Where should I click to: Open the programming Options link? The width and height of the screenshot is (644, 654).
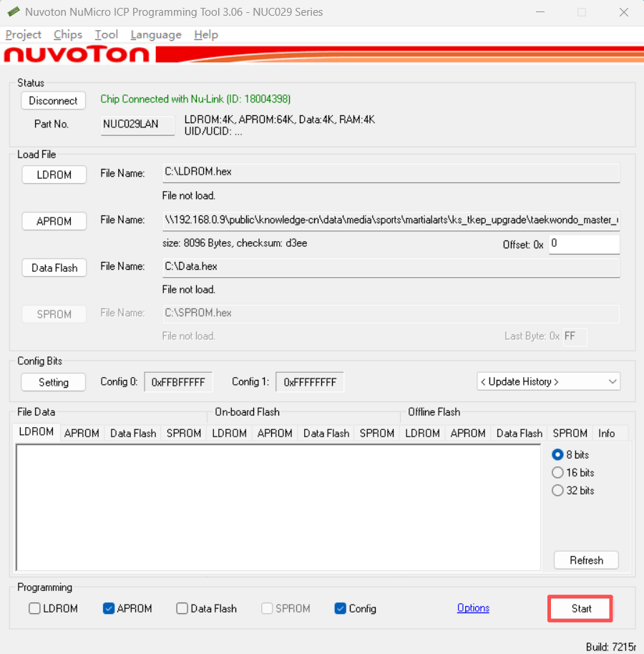point(473,608)
